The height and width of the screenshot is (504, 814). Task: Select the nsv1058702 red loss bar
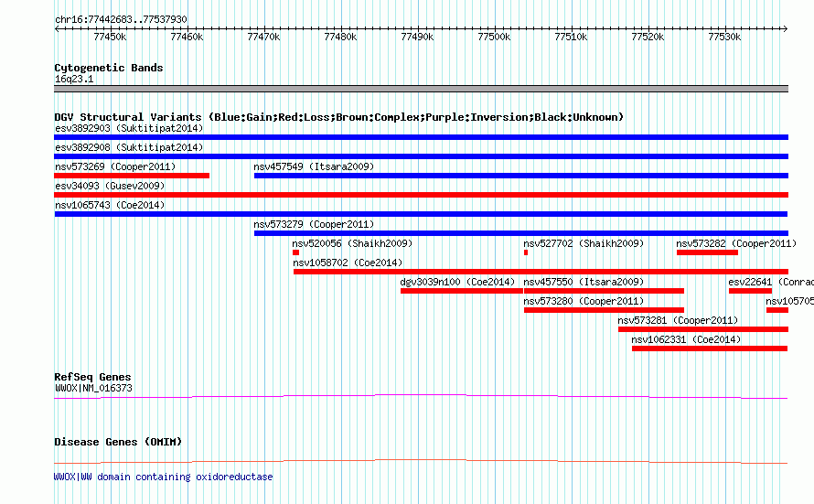(541, 272)
